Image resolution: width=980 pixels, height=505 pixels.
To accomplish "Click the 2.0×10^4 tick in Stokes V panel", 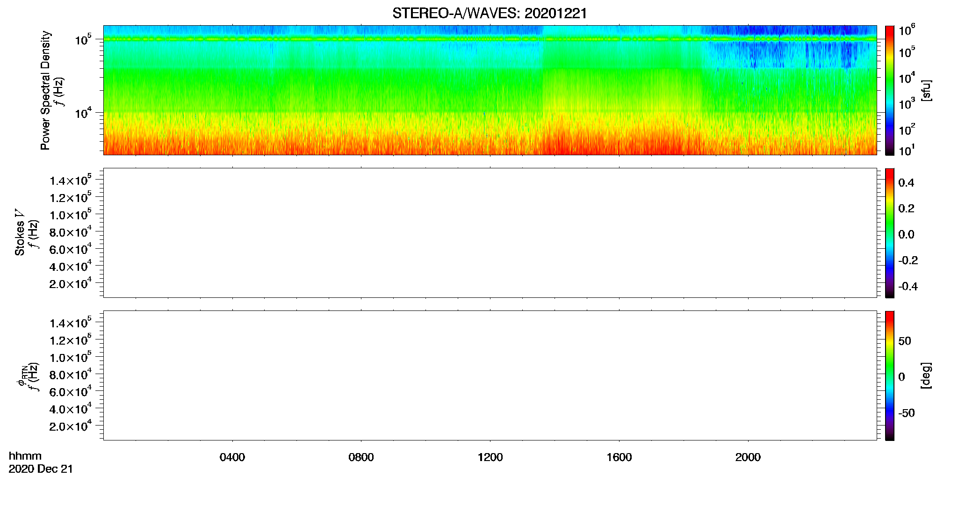I will (x=71, y=283).
